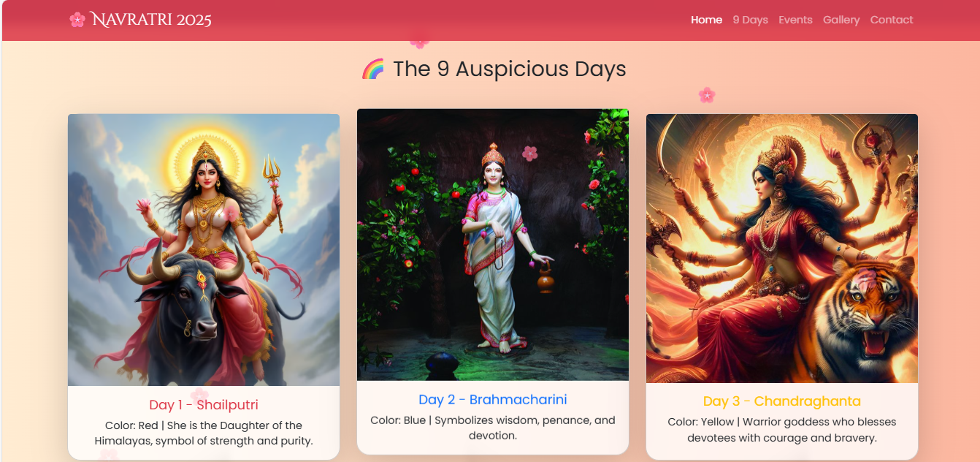This screenshot has height=462, width=980.
Task: Click the flower petal over Brahmacharini image
Action: [530, 153]
